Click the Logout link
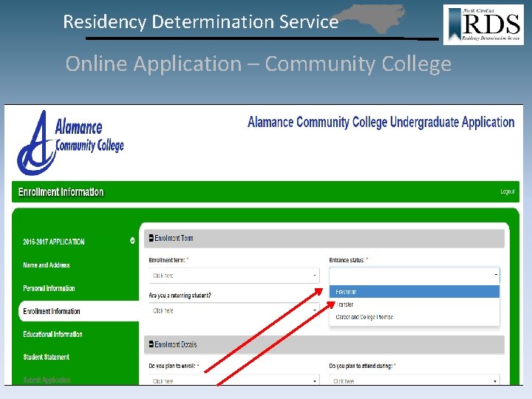 (508, 191)
